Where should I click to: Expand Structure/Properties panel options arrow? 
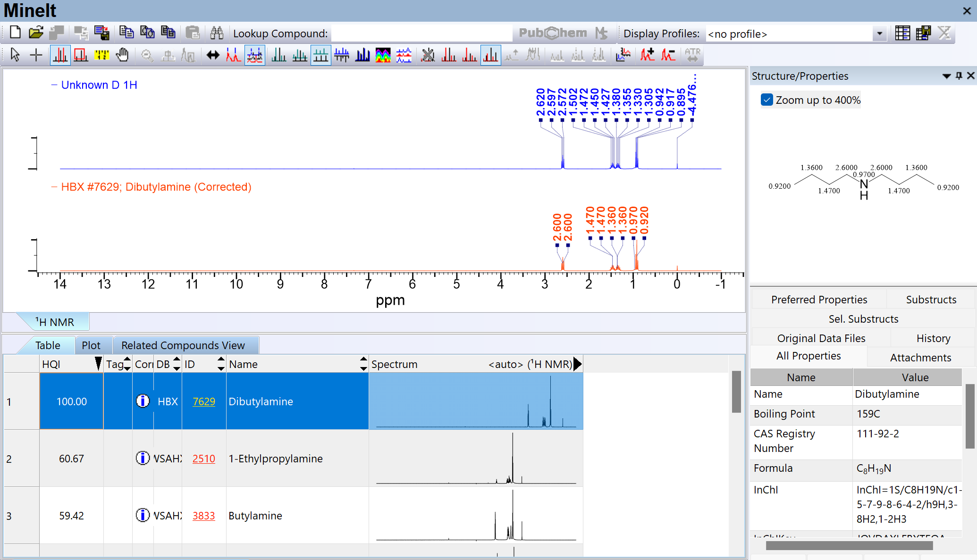[x=946, y=76]
